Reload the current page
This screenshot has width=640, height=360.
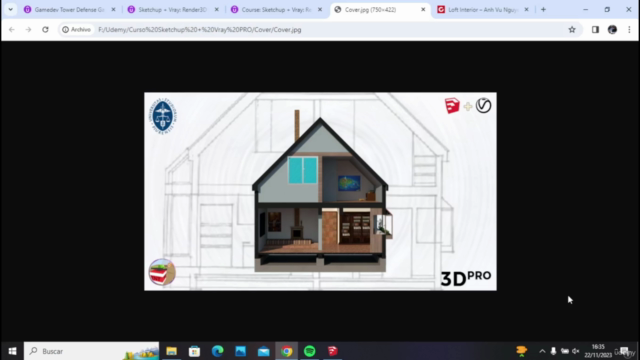tap(45, 29)
